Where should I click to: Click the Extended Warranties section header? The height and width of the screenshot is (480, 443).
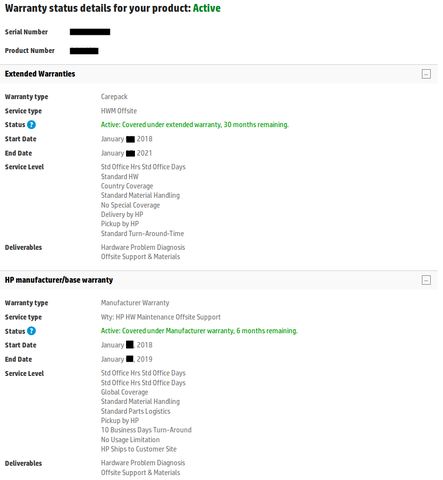pos(40,74)
